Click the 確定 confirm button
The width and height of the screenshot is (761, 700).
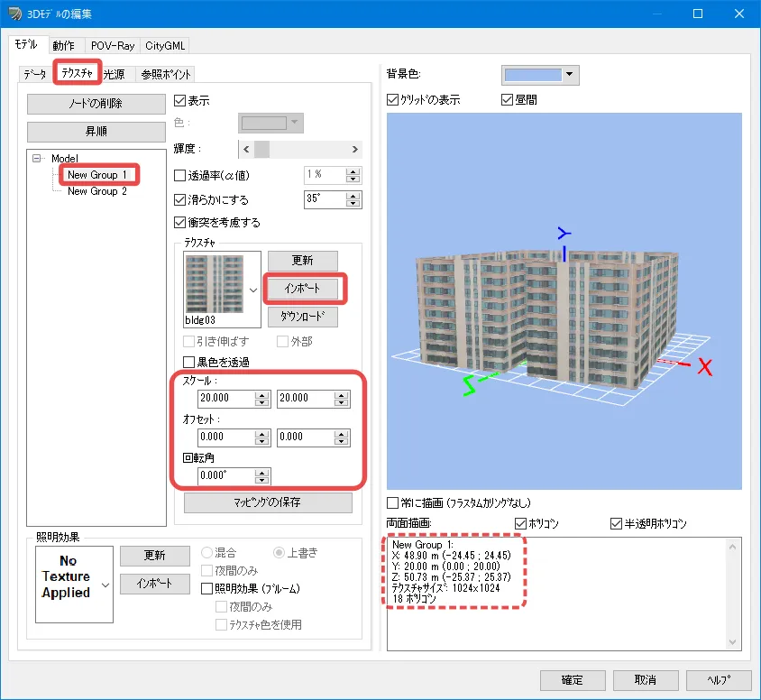point(572,679)
